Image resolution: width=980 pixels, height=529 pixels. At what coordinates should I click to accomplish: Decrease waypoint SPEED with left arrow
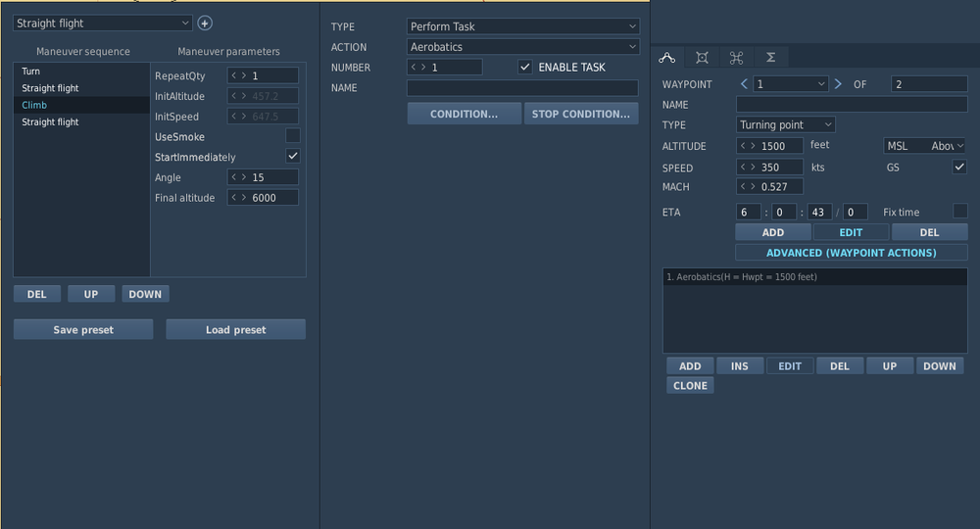click(x=743, y=168)
